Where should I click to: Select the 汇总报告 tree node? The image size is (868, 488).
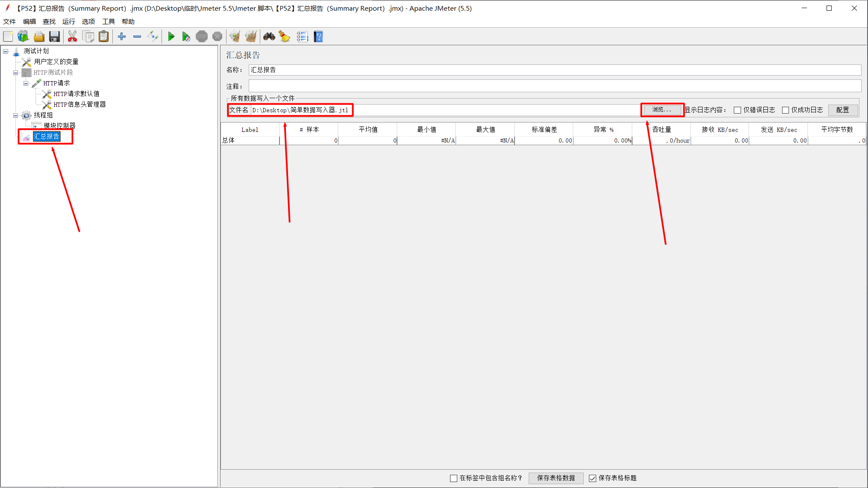47,136
